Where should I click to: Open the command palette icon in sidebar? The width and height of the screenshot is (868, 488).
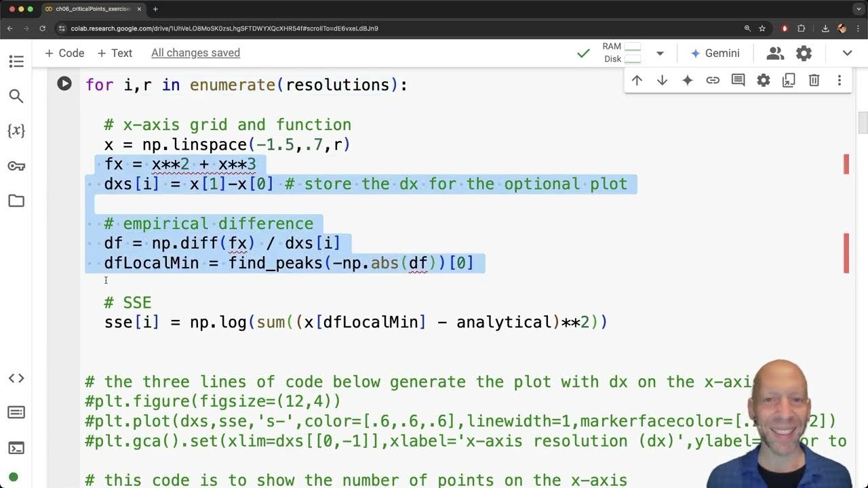(16, 413)
